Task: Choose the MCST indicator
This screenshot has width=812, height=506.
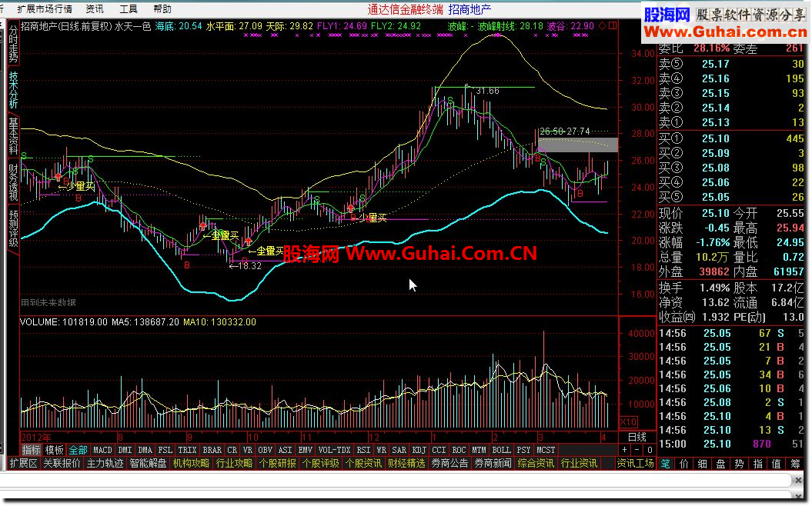Action: point(546,450)
